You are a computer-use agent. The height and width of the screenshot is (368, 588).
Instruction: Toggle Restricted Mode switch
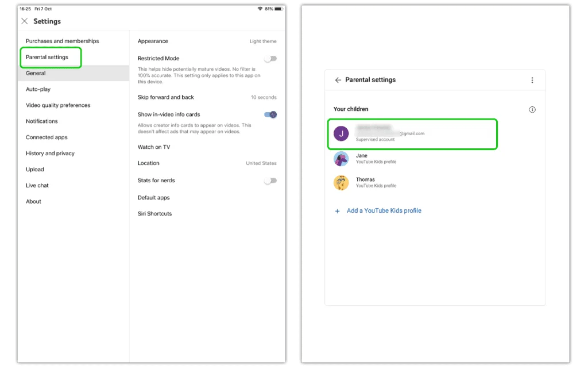[270, 59]
